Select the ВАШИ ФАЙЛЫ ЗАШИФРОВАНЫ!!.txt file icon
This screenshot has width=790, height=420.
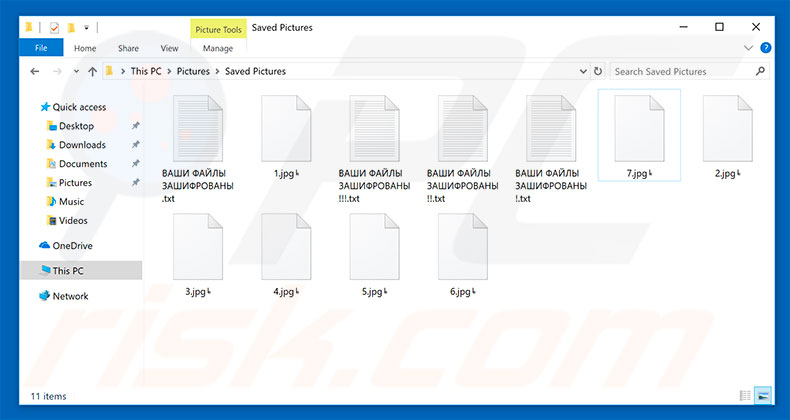click(463, 128)
